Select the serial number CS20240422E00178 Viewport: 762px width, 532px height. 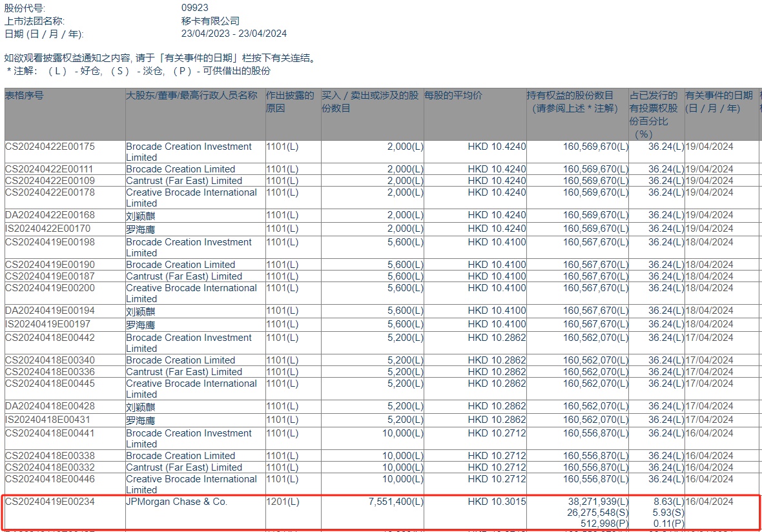[x=50, y=192]
